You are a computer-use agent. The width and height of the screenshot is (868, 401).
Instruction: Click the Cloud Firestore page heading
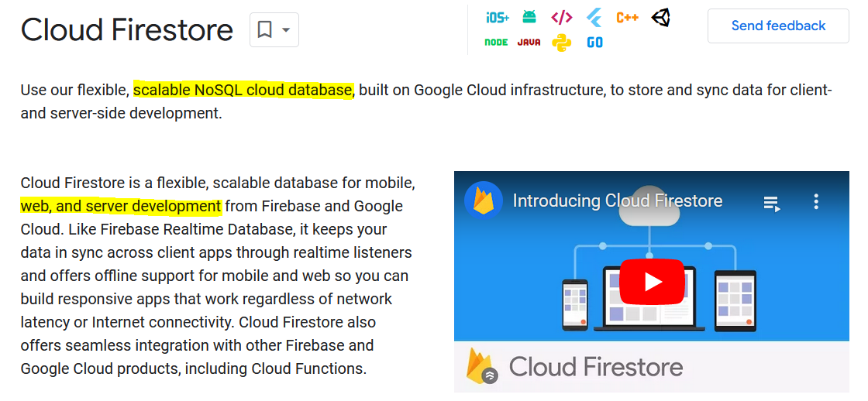[x=127, y=30]
